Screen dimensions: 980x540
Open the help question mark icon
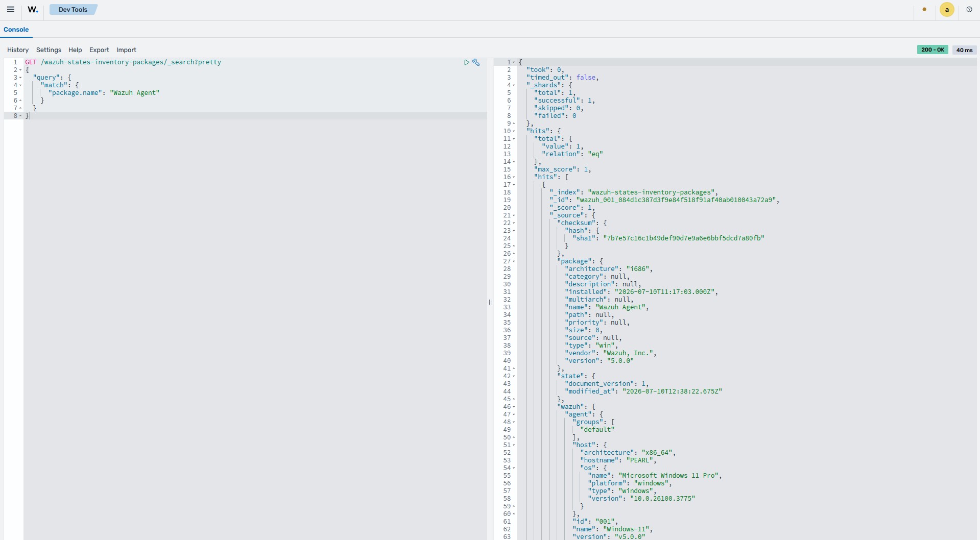[969, 9]
